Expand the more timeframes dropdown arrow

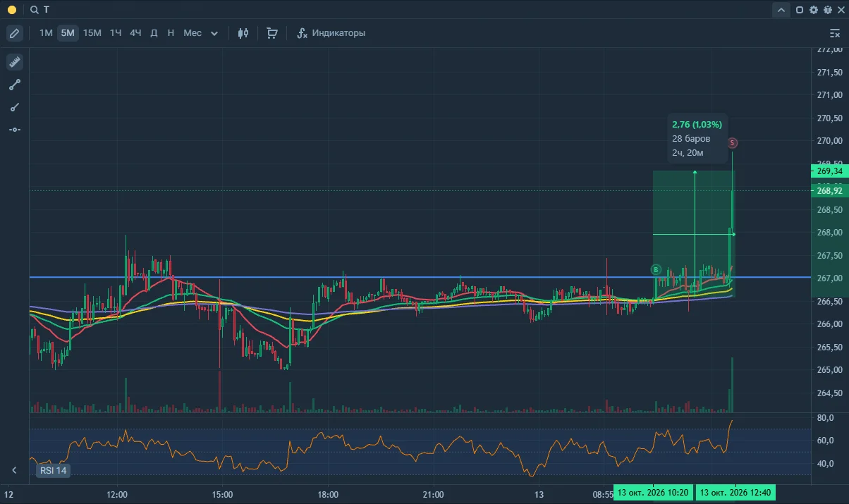(x=214, y=33)
